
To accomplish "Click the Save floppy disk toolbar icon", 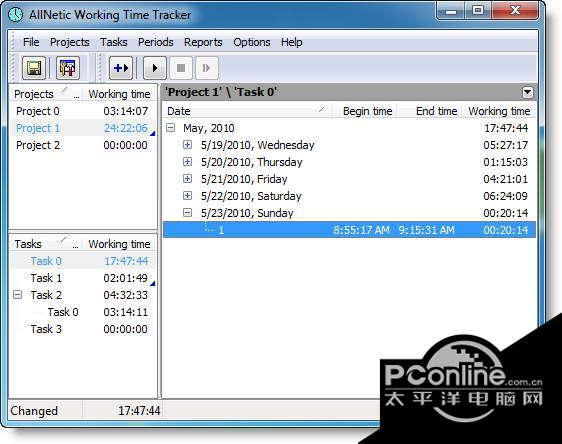I will pyautogui.click(x=34, y=68).
